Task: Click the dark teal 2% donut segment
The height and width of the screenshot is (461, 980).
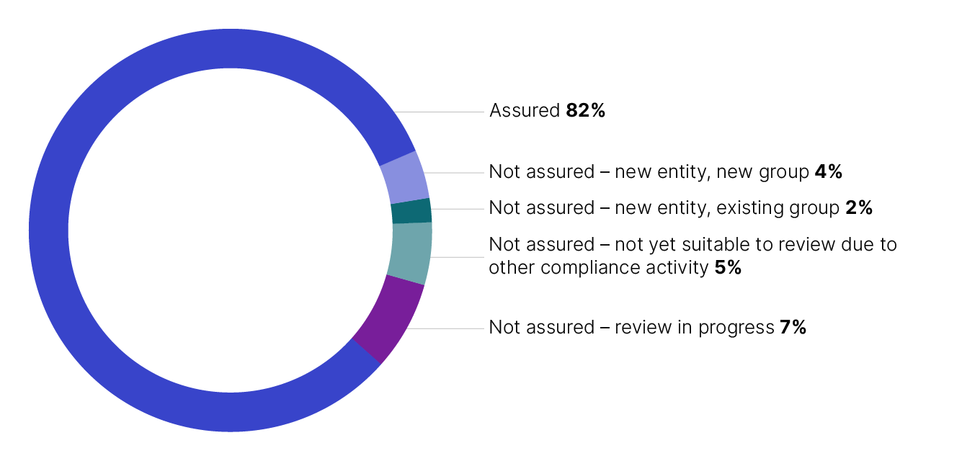Action: click(x=411, y=212)
